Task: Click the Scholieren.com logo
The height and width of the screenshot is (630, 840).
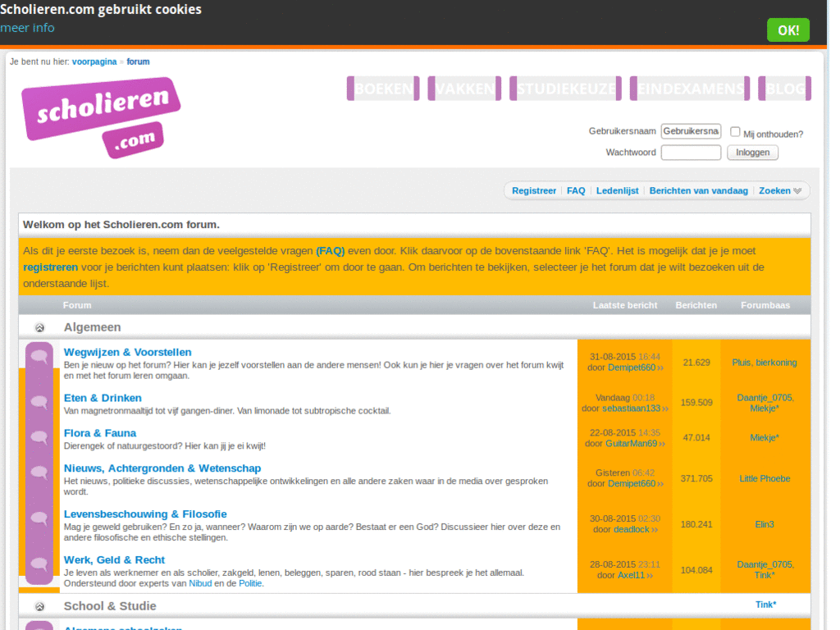Action: click(x=101, y=118)
